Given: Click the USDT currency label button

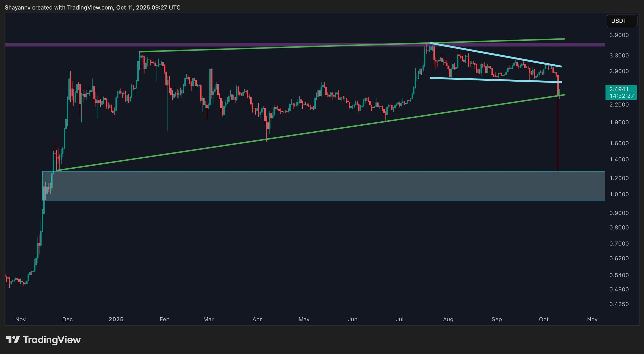Looking at the screenshot, I should point(622,21).
